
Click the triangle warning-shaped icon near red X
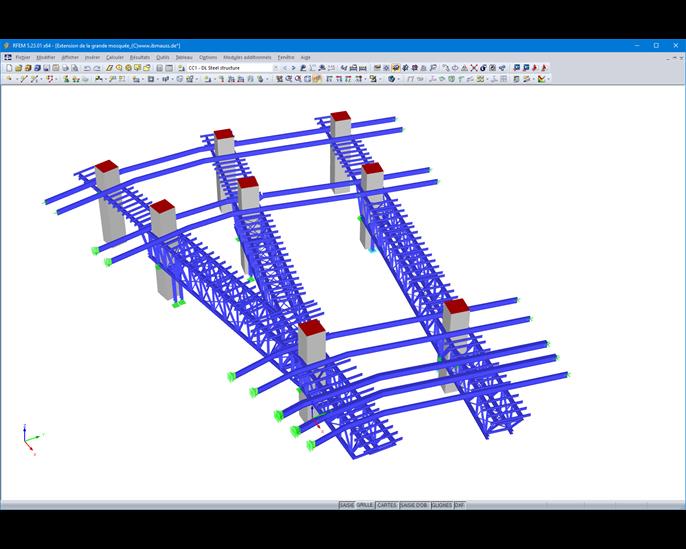click(464, 68)
